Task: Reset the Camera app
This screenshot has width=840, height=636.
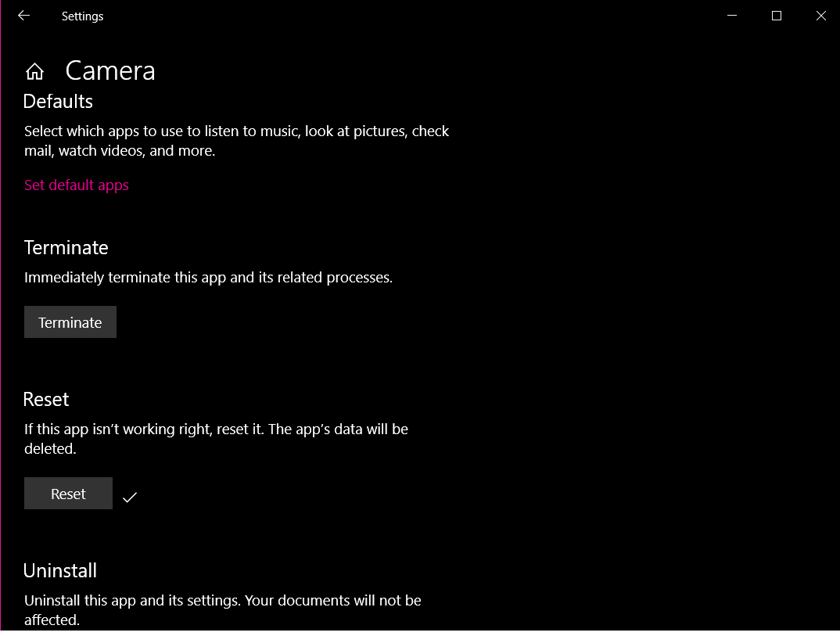Action: tap(68, 493)
